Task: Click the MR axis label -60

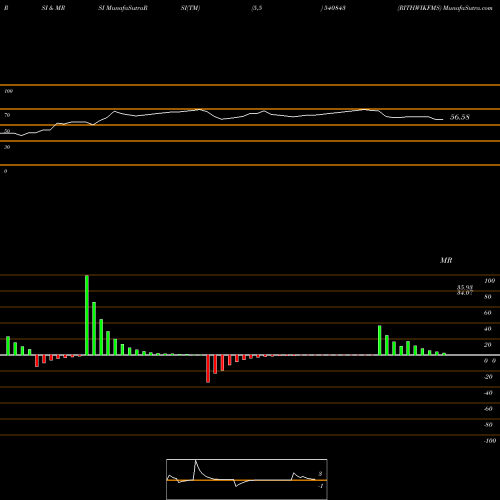Action: (x=488, y=409)
